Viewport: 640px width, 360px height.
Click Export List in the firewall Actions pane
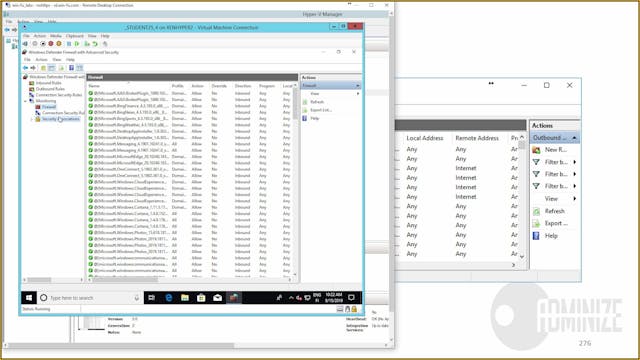[321, 110]
